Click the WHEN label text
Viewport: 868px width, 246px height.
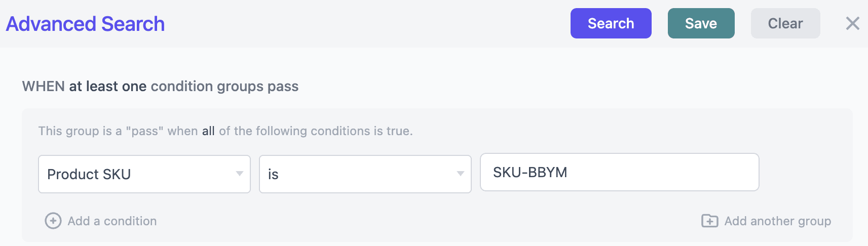click(43, 87)
